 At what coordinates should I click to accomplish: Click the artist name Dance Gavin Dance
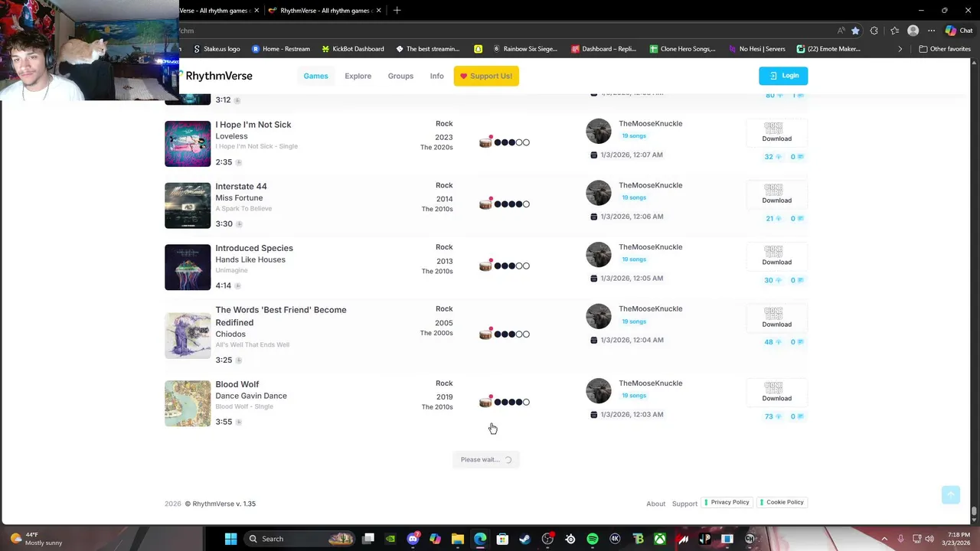click(x=251, y=396)
